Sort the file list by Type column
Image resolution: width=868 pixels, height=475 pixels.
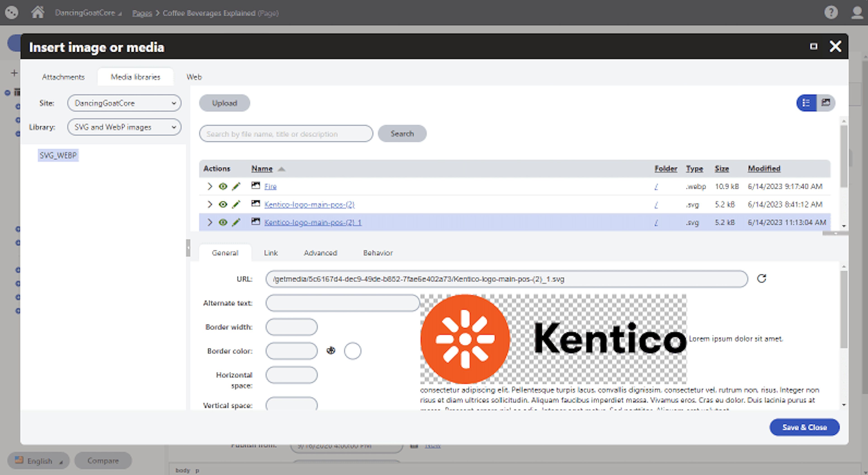pyautogui.click(x=694, y=169)
